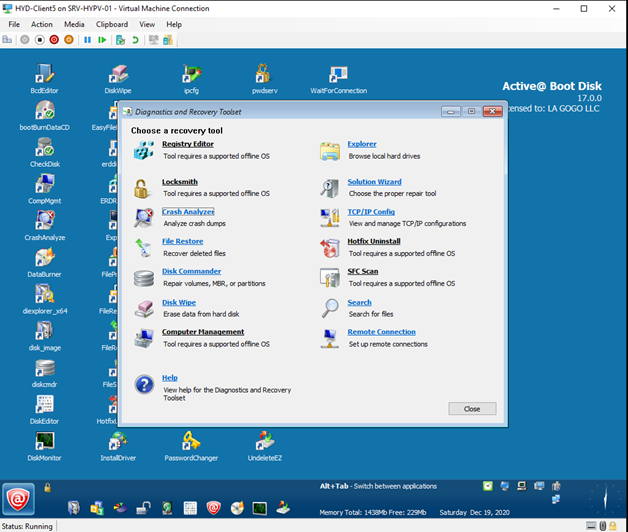Click the Close button in toolset dialog
628x532 pixels.
click(472, 409)
